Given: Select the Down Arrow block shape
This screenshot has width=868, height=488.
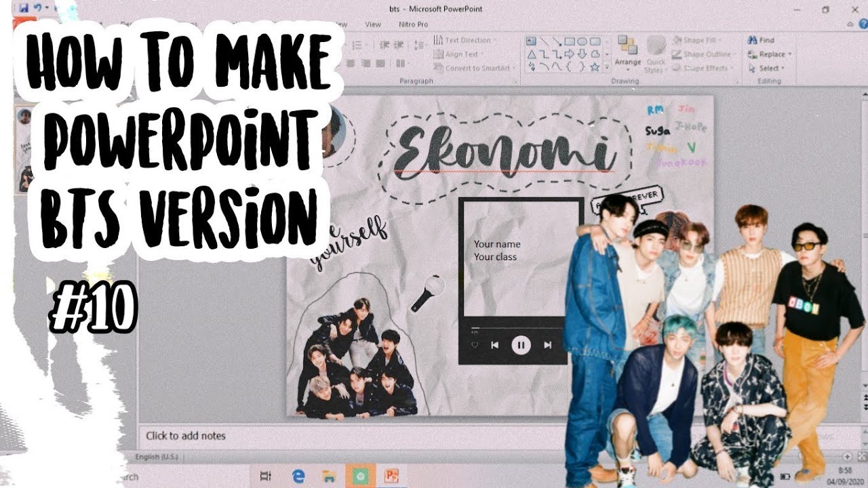Looking at the screenshot, I should [582, 54].
